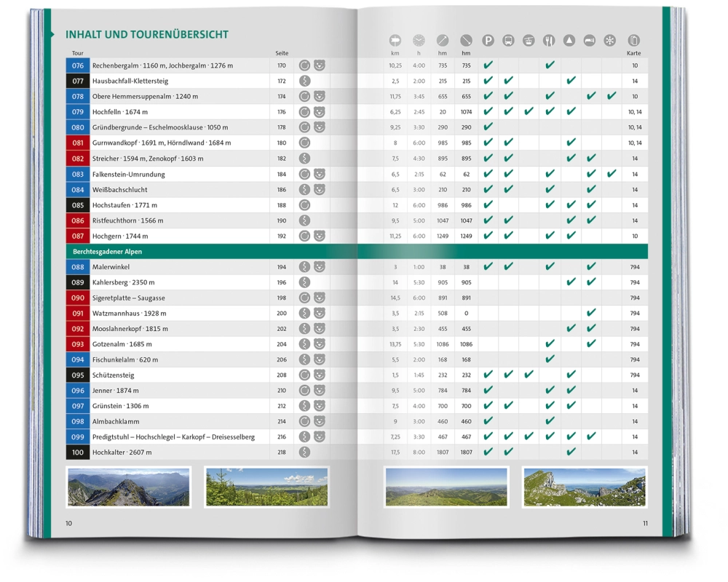This screenshot has width=728, height=582.
Task: Click the red 081 tour number box
Action: coord(78,143)
